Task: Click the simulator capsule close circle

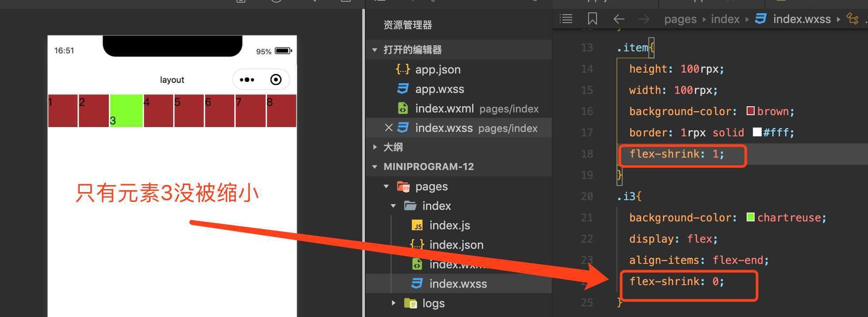Action: 275,80
